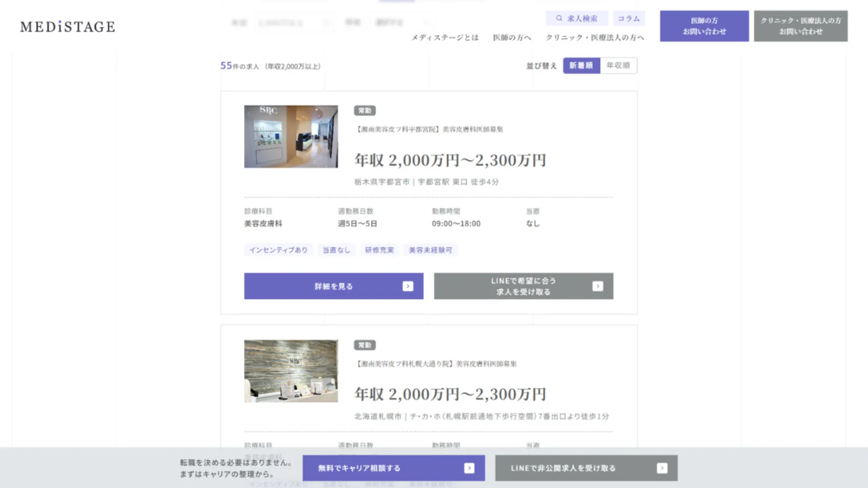The height and width of the screenshot is (488, 868).
Task: Click 常勤 badge on 札幌大通り院 listing
Action: click(365, 345)
